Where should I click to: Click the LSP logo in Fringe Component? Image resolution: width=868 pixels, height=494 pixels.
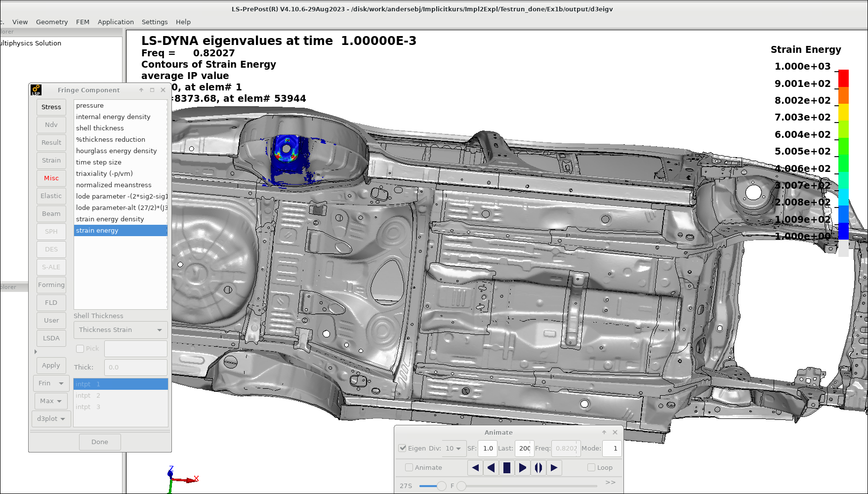pyautogui.click(x=36, y=90)
